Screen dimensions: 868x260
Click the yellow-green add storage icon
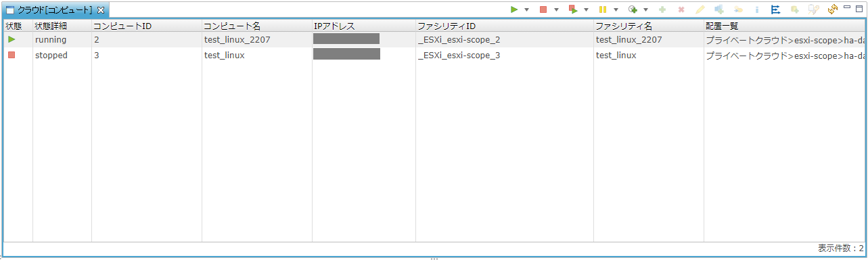[795, 9]
